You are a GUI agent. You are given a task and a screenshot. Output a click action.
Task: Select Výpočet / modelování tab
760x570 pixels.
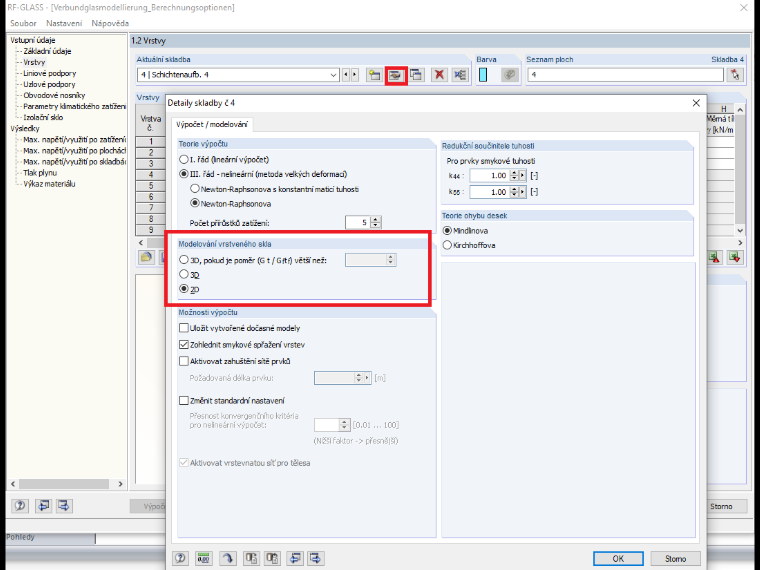click(212, 125)
